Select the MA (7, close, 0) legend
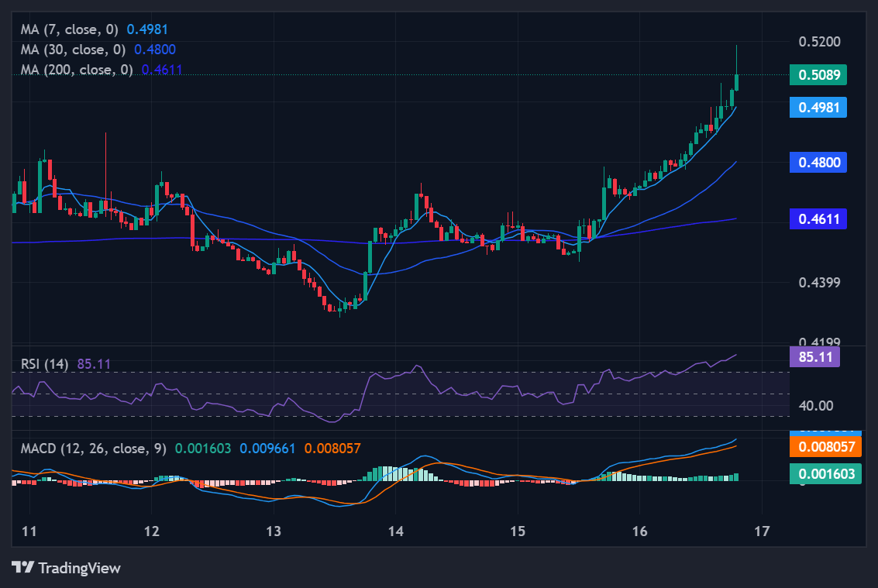Screen dimensions: 878x588 71,29
